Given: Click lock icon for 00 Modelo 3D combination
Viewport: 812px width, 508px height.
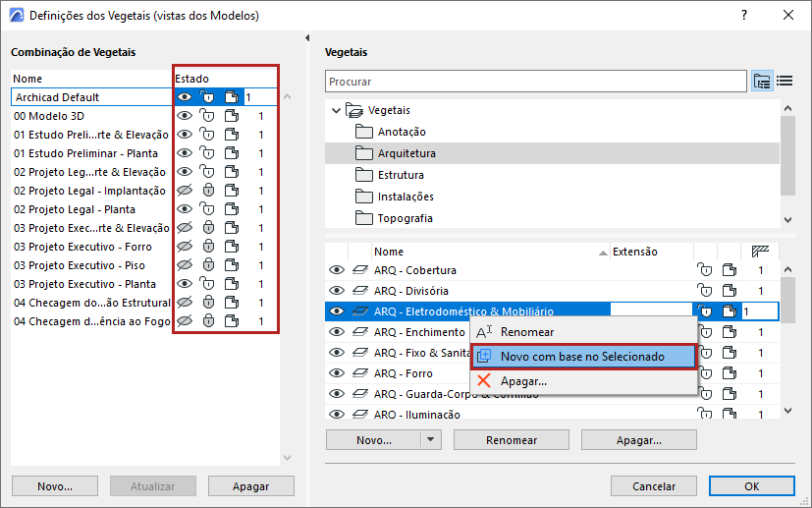Looking at the screenshot, I should (x=207, y=116).
